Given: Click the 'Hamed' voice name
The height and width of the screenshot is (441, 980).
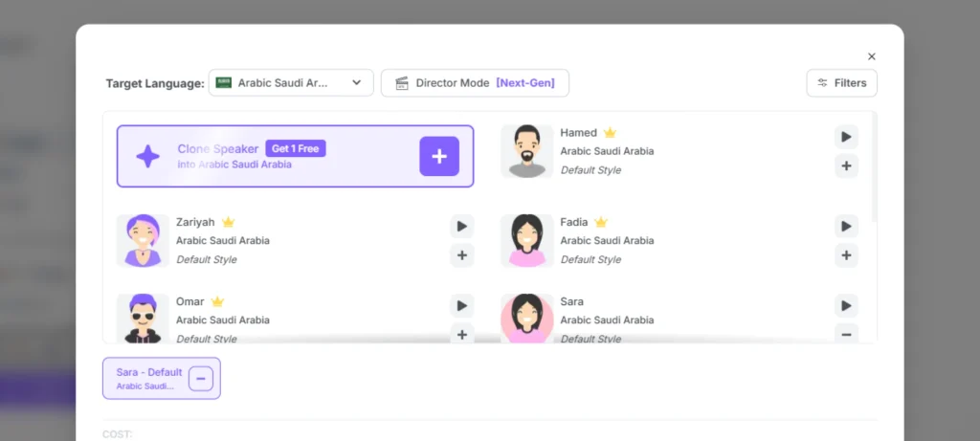Looking at the screenshot, I should tap(579, 132).
